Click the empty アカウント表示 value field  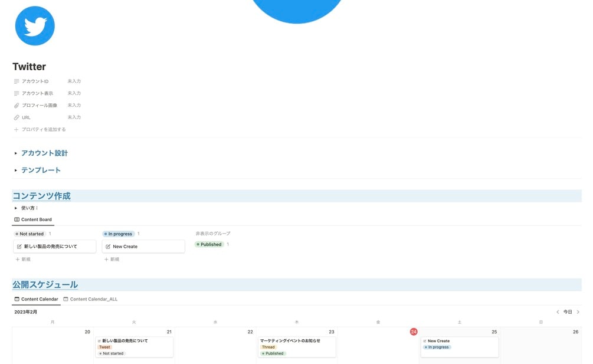(x=74, y=93)
